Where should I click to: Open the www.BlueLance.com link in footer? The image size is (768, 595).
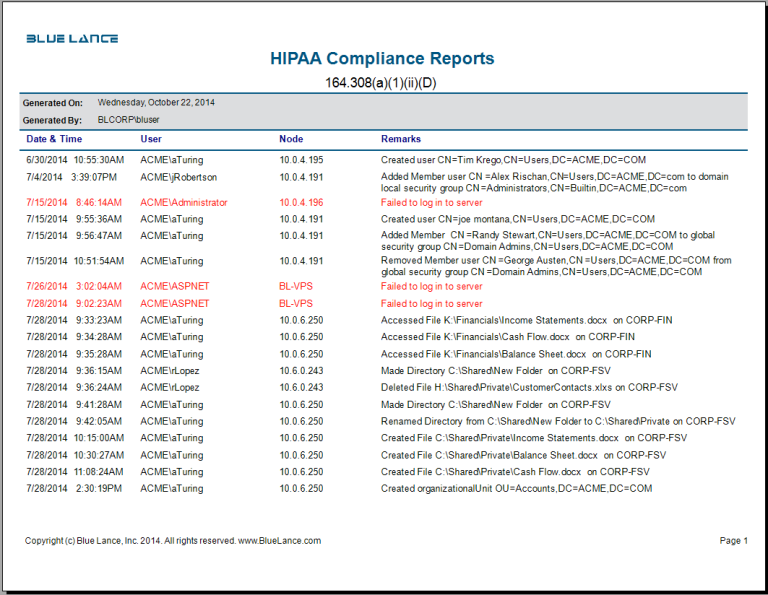pyautogui.click(x=279, y=541)
